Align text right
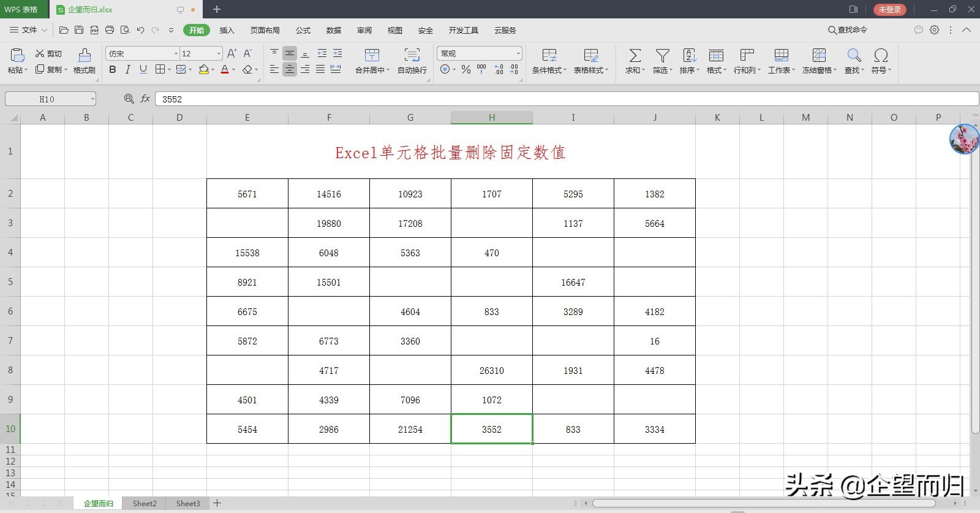Viewport: 980px width, 513px height. (x=305, y=70)
